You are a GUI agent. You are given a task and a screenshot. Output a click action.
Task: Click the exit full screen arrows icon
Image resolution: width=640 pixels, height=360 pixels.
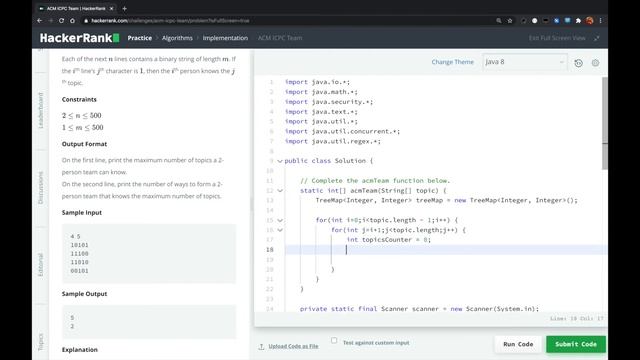tap(597, 38)
